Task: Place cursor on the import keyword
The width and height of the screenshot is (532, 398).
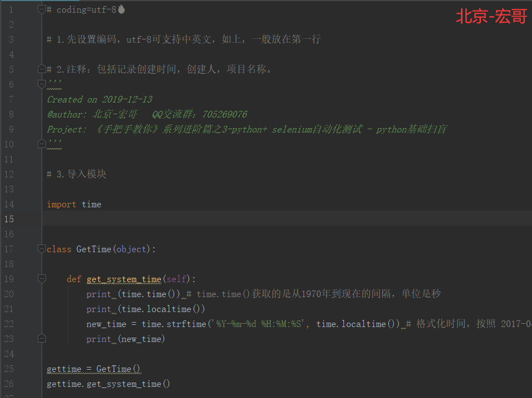Action: [61, 204]
